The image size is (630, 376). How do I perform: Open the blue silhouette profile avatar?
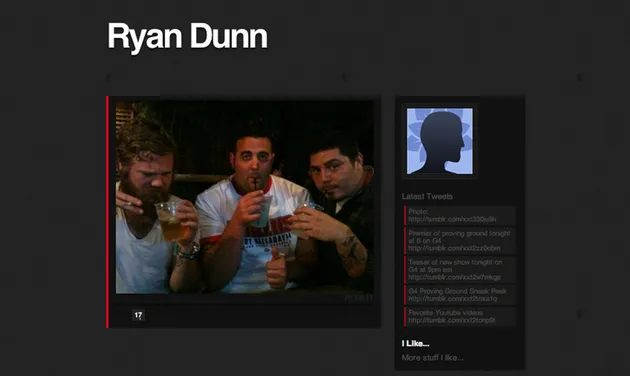pyautogui.click(x=440, y=141)
